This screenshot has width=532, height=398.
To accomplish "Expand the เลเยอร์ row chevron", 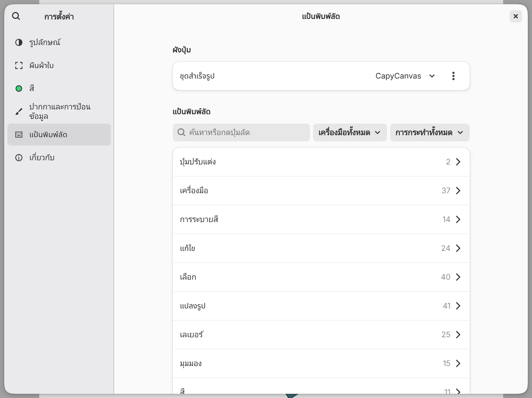I will pos(458,335).
